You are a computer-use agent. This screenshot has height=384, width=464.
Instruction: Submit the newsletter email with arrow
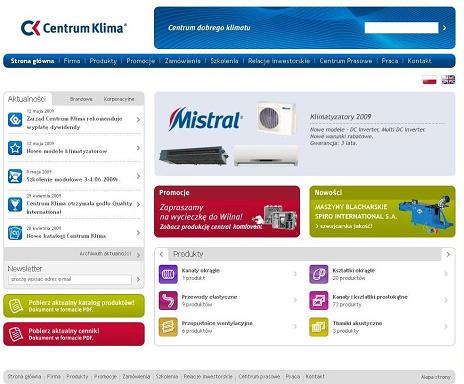(138, 279)
